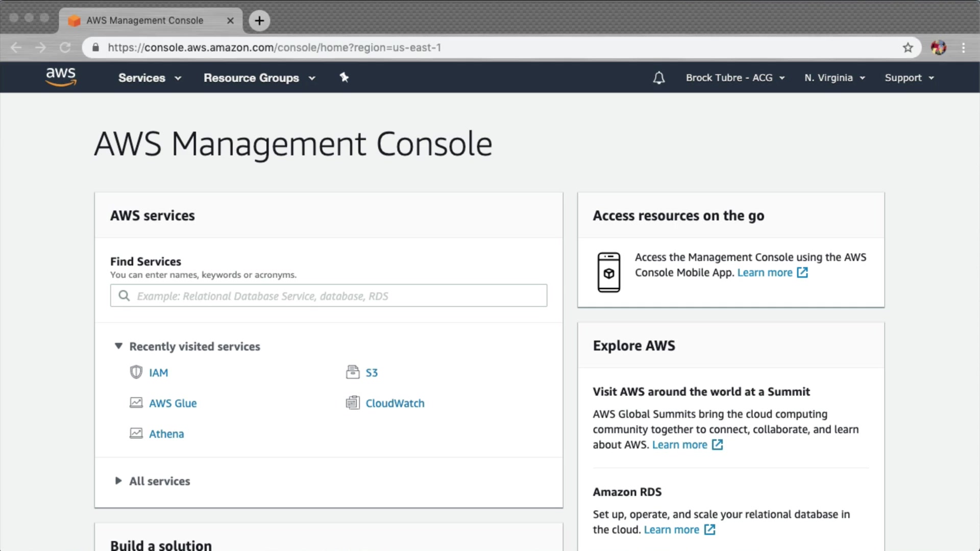This screenshot has width=980, height=551.
Task: Collapse Recently visited services section
Action: click(x=118, y=346)
